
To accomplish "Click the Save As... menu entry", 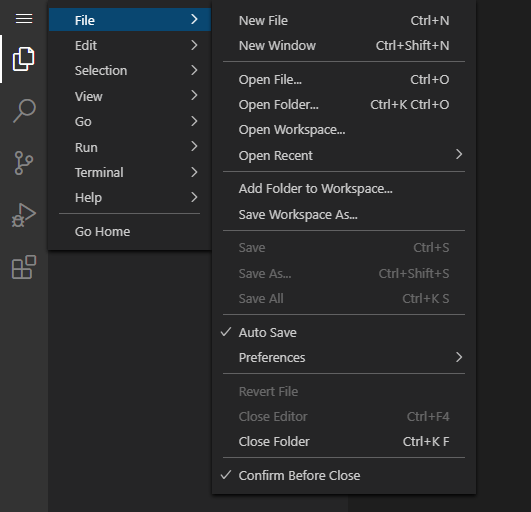I will click(x=344, y=273).
